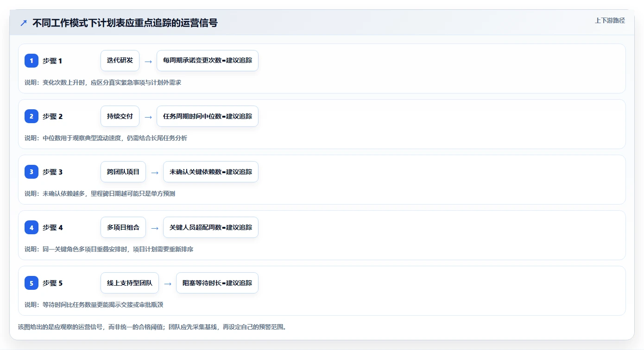Select the 迭代研发 box
This screenshot has height=350, width=644.
coord(120,61)
